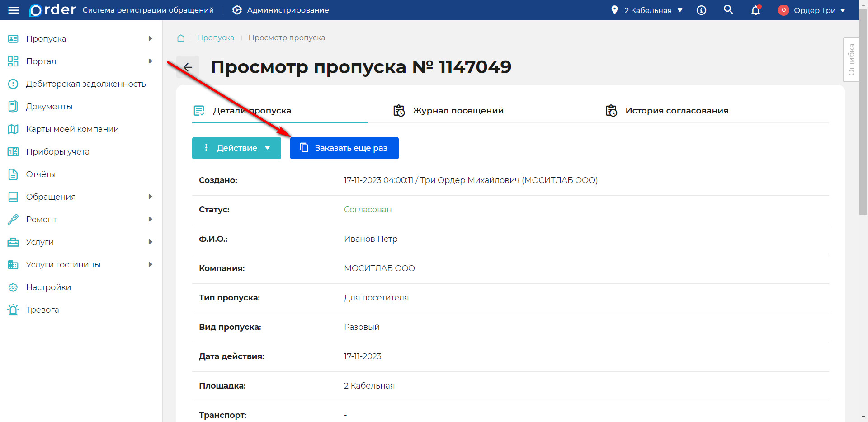Open Документы from the sidebar
The image size is (868, 422).
(49, 106)
